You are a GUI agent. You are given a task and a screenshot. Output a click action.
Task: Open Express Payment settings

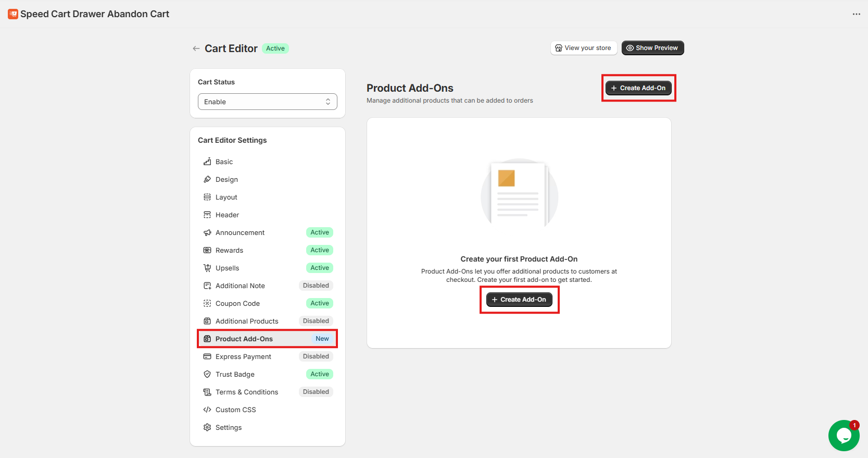[243, 356]
